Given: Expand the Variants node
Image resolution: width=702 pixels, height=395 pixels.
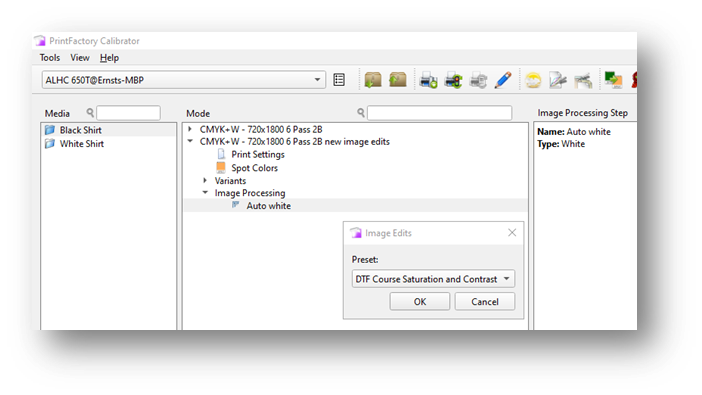Looking at the screenshot, I should coord(205,180).
